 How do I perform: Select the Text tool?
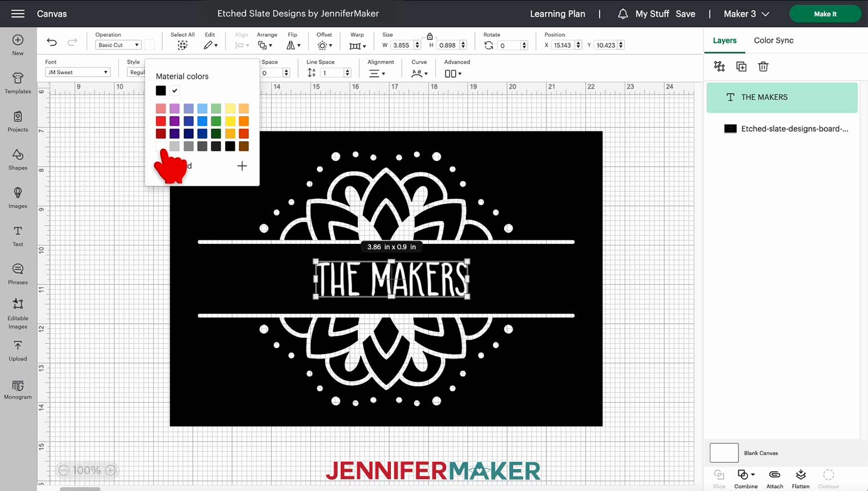pos(17,236)
